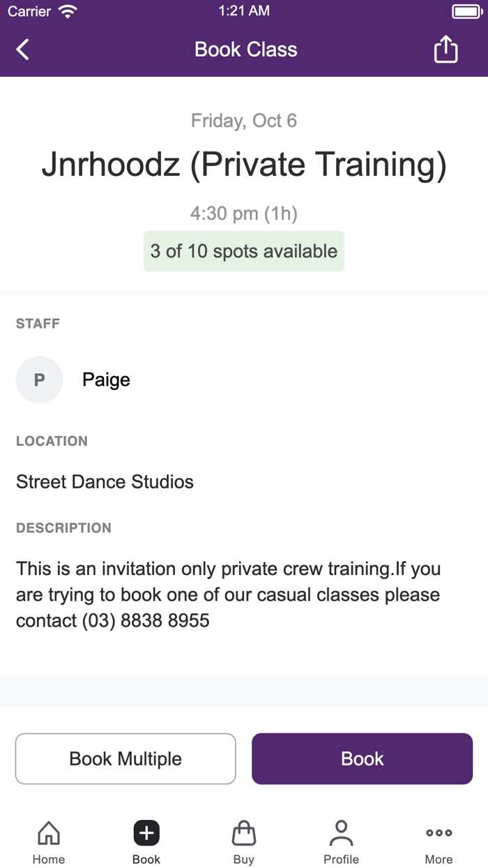Tap the 4:30 pm class time
Screen dimensions: 488x868
243,214
